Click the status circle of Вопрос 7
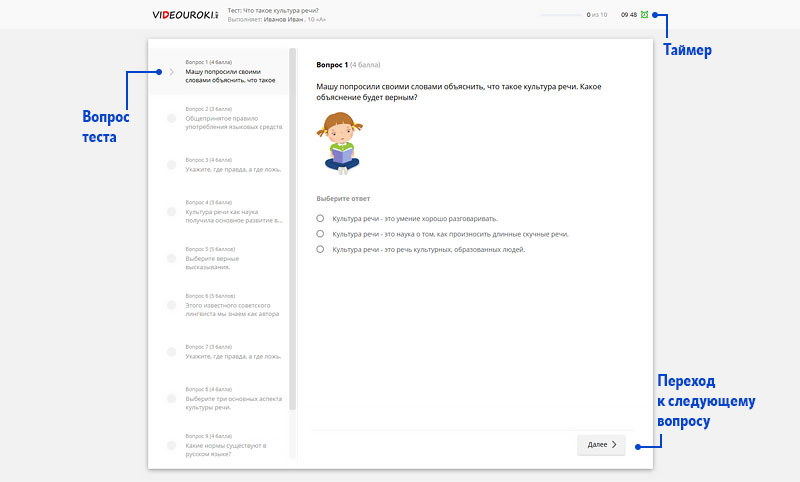This screenshot has height=482, width=800. click(171, 351)
